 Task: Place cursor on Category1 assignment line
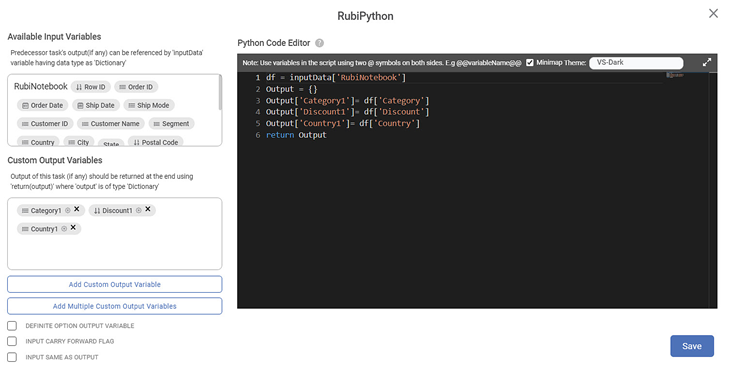(x=347, y=101)
